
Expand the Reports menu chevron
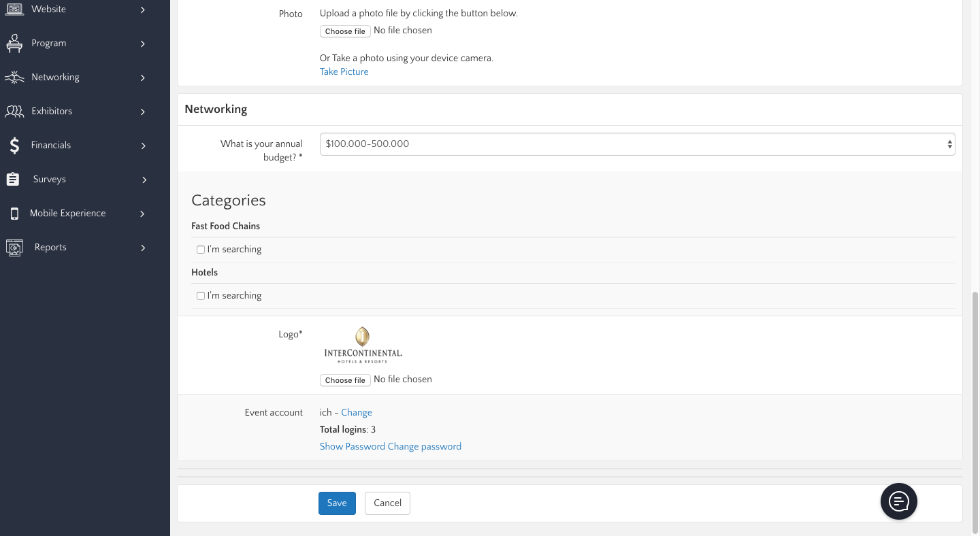click(143, 248)
